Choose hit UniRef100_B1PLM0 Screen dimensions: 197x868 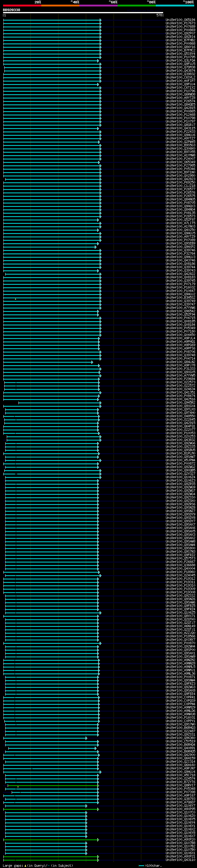pyautogui.click(x=180, y=454)
